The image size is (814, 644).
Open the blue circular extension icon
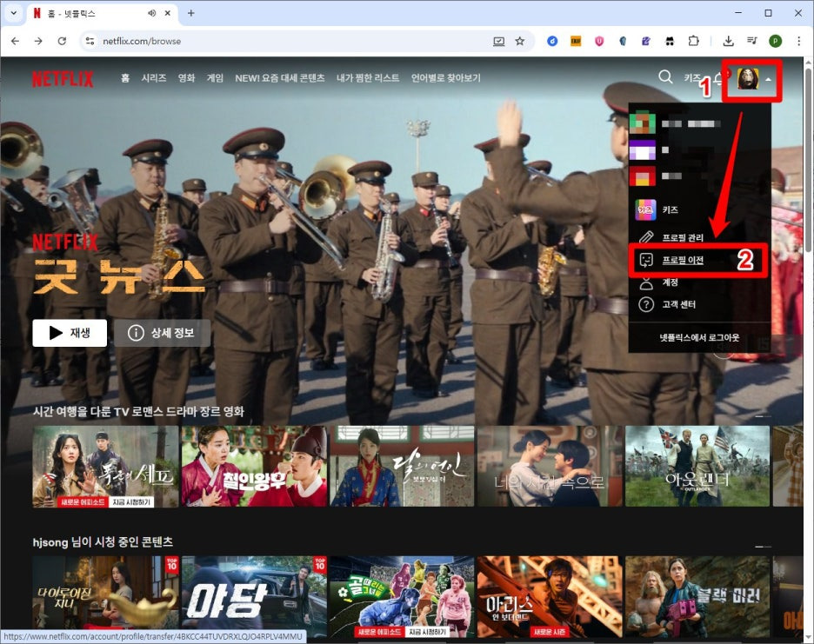tap(552, 41)
